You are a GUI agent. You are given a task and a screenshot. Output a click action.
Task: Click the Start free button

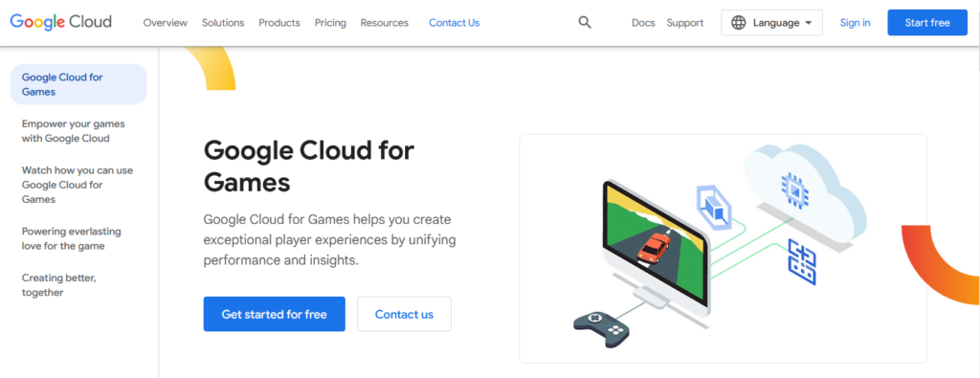pos(927,23)
